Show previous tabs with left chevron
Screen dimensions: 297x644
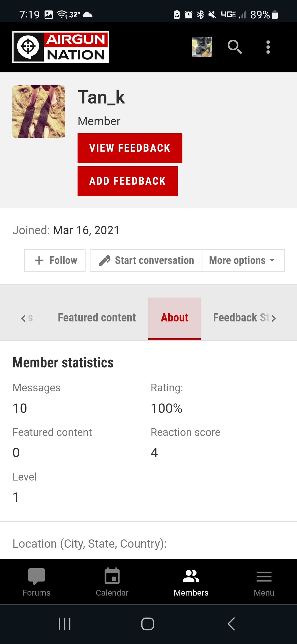click(23, 318)
